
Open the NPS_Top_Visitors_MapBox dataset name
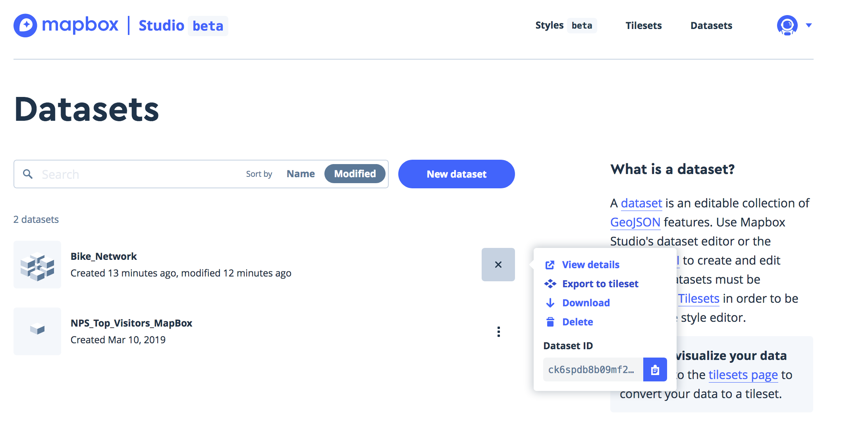tap(131, 323)
